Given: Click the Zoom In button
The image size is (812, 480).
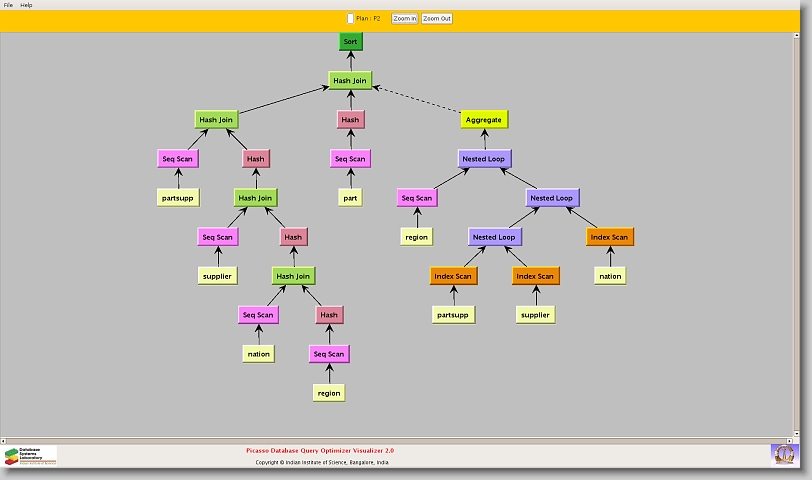Looking at the screenshot, I should click(x=404, y=18).
